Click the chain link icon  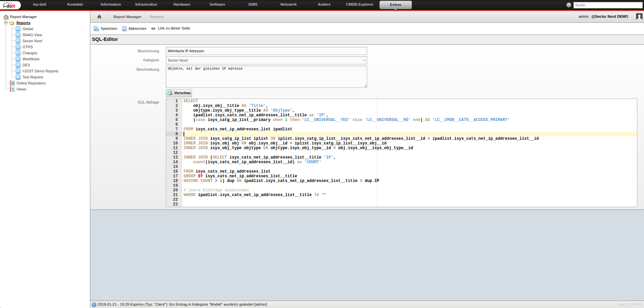tap(153, 28)
